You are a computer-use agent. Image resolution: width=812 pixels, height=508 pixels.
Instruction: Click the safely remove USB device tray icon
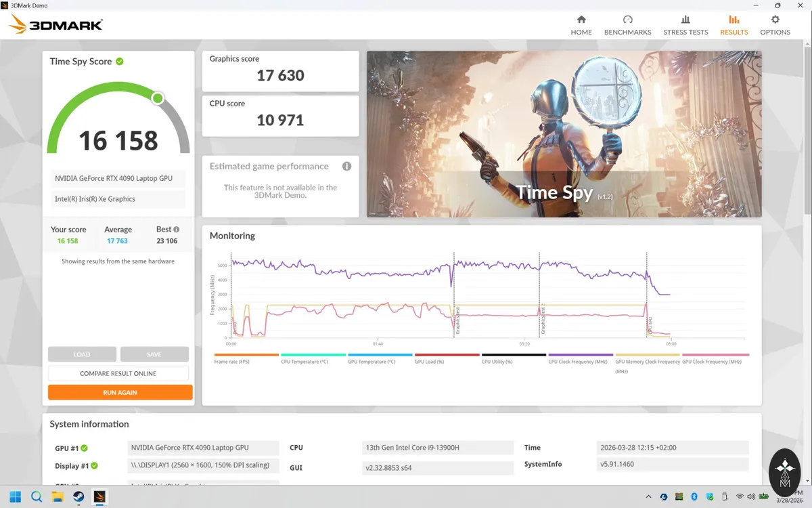725,496
